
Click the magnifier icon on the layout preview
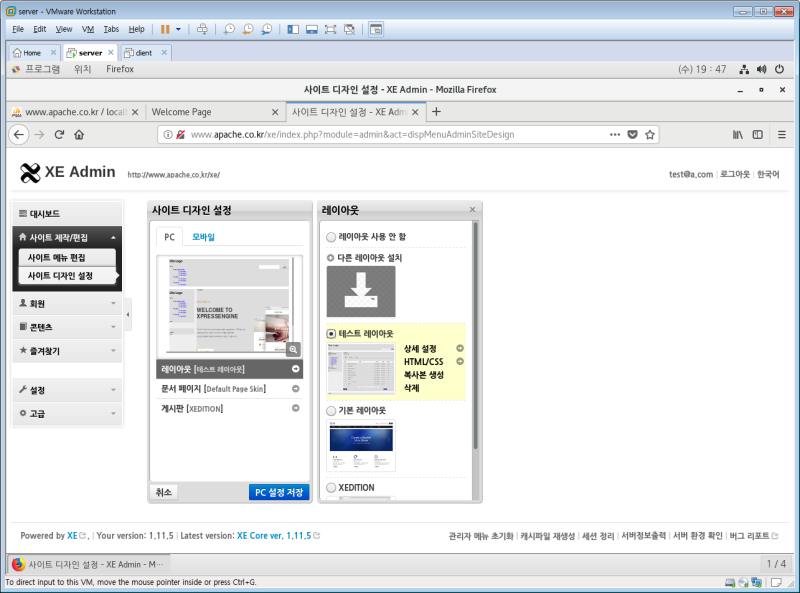[x=293, y=350]
